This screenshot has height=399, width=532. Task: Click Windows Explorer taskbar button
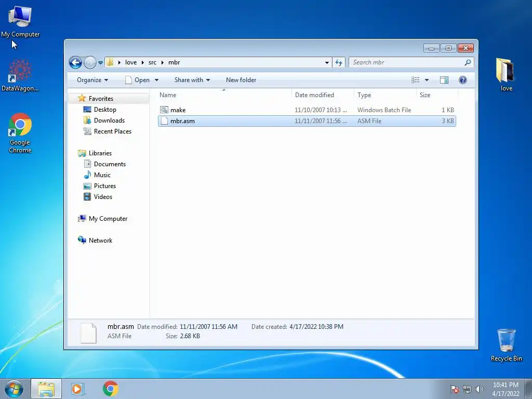(46, 389)
